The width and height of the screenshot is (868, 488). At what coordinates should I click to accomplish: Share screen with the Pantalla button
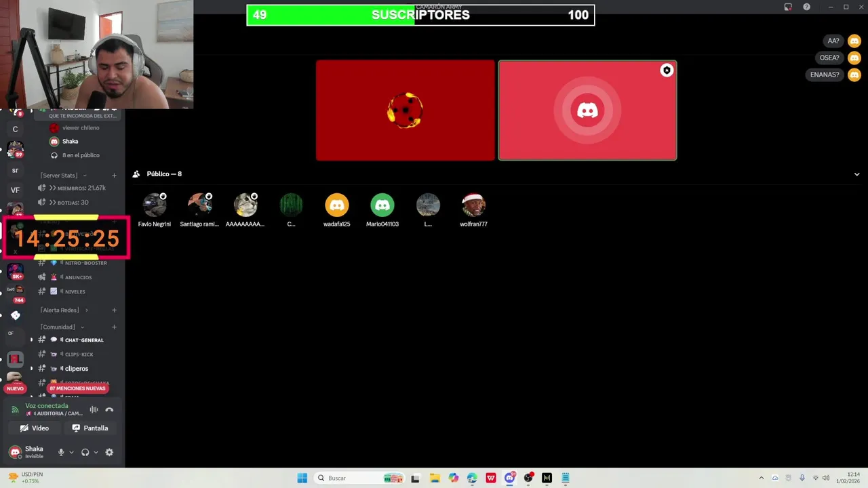90,428
